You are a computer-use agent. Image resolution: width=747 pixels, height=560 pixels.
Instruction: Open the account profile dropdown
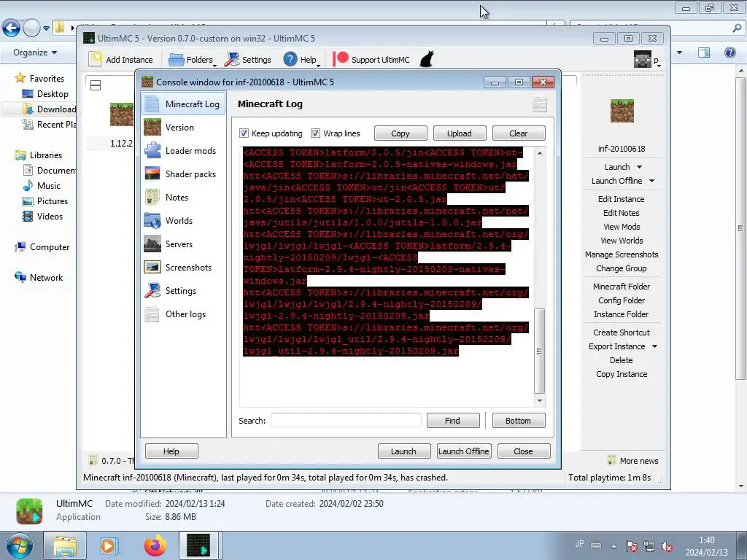pyautogui.click(x=647, y=60)
